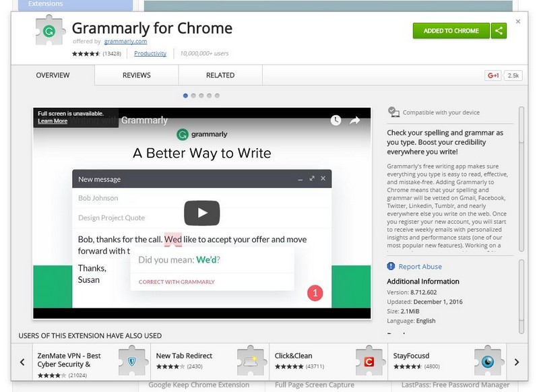Click LastPass: Free Password Manager behind dialog
539x392 pixels.
point(455,385)
